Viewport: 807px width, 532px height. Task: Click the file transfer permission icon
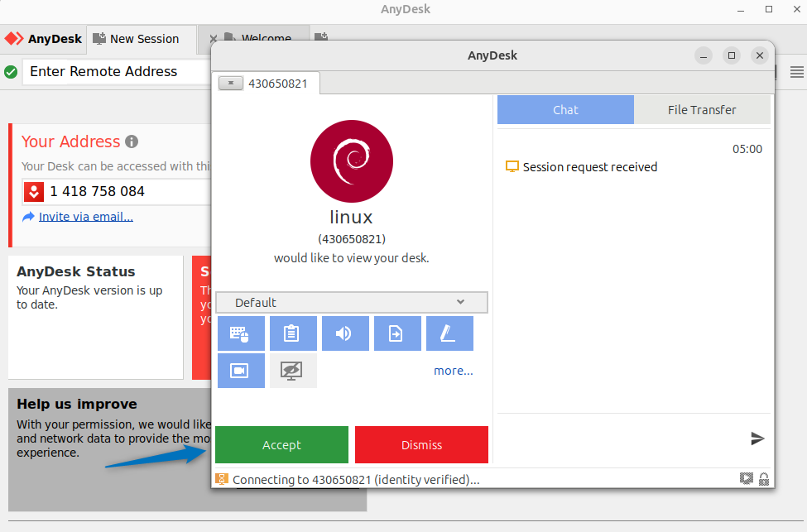click(x=397, y=333)
